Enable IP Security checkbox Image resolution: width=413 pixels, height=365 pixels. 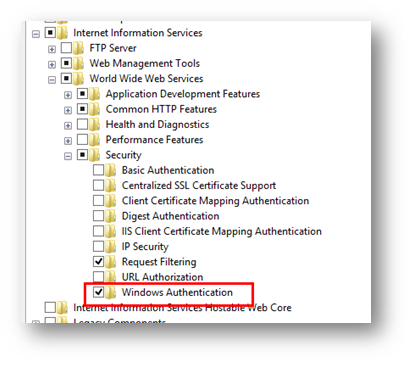(x=98, y=246)
